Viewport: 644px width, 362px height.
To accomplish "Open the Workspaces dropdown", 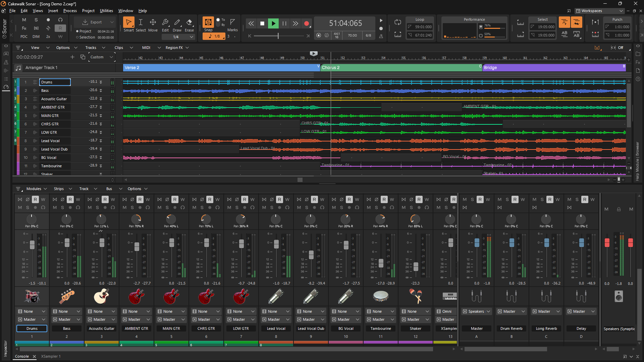I will [600, 11].
